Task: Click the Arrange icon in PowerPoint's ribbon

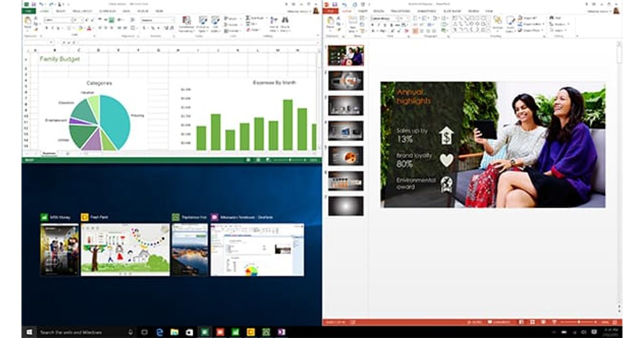Action: coord(497,22)
